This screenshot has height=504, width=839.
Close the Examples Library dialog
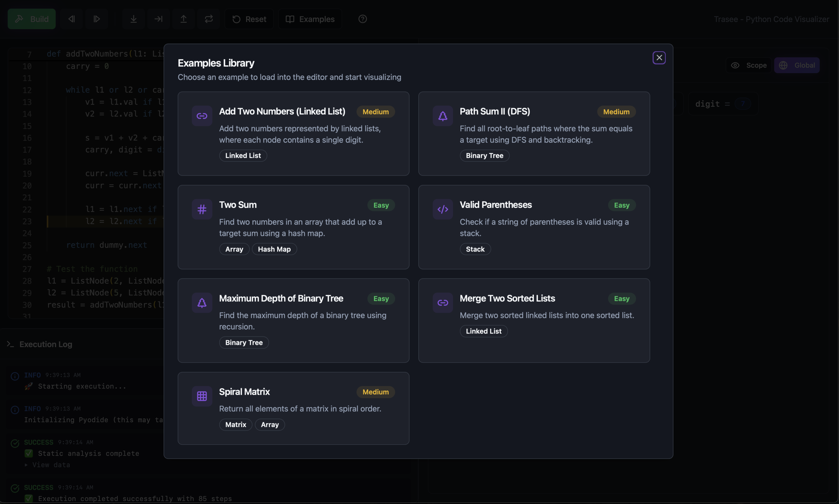point(659,58)
